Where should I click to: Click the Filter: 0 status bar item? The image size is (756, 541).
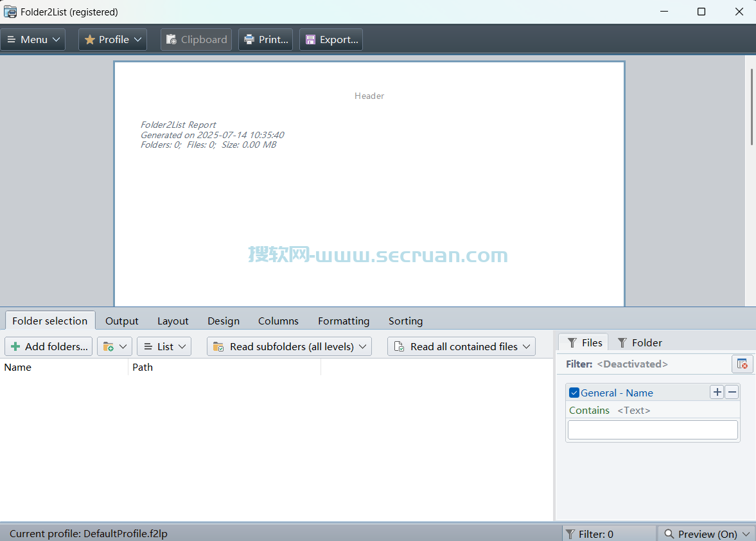tap(609, 534)
